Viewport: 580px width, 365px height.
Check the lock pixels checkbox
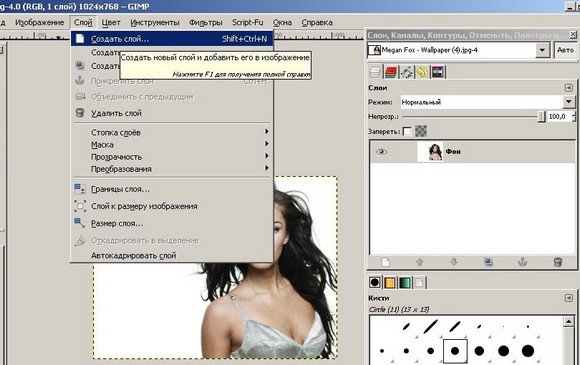click(x=407, y=131)
